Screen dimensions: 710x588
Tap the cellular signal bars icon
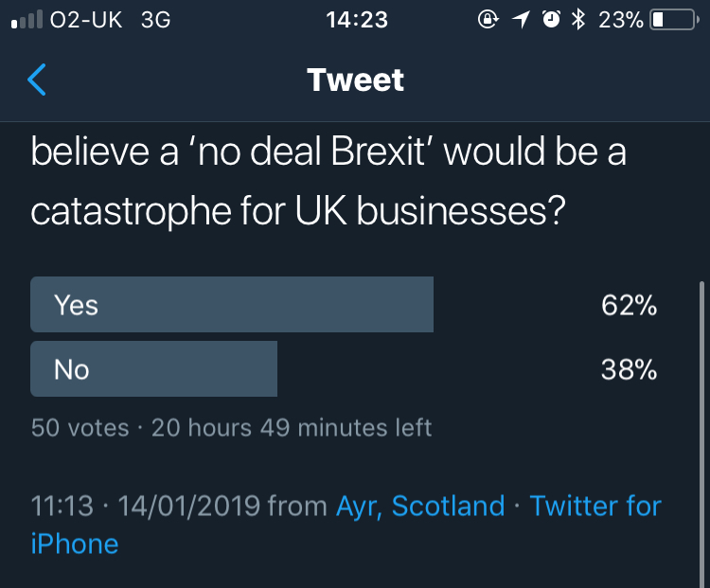tap(26, 20)
